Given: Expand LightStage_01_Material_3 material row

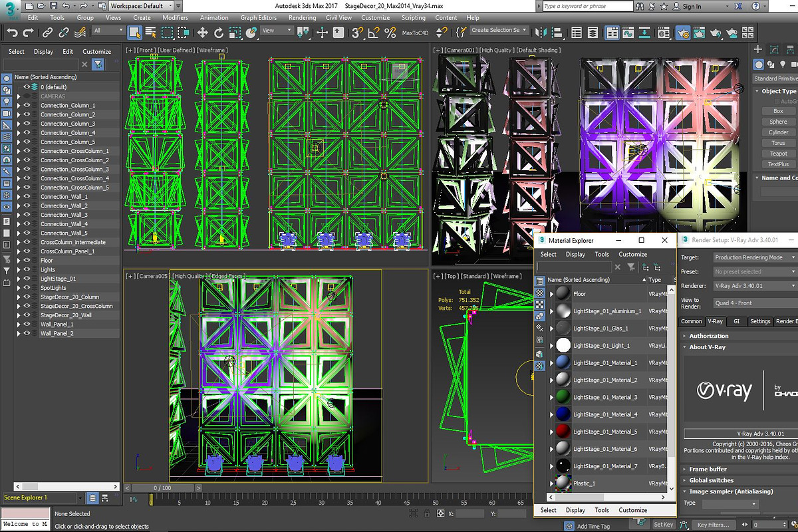Looking at the screenshot, I should (551, 397).
